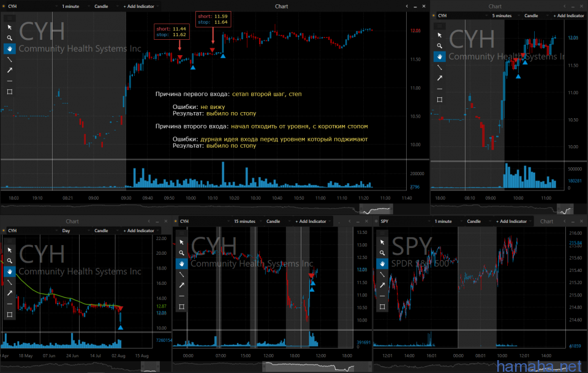Choose the horizontal line tool in CYH 1 minute chart
Image resolution: width=588 pixels, height=373 pixels.
click(x=10, y=81)
